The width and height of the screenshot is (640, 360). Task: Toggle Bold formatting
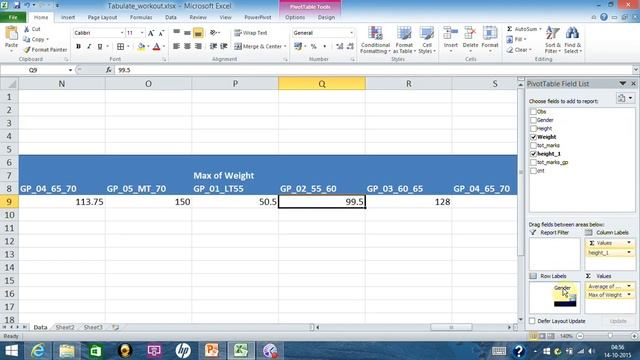click(x=78, y=47)
